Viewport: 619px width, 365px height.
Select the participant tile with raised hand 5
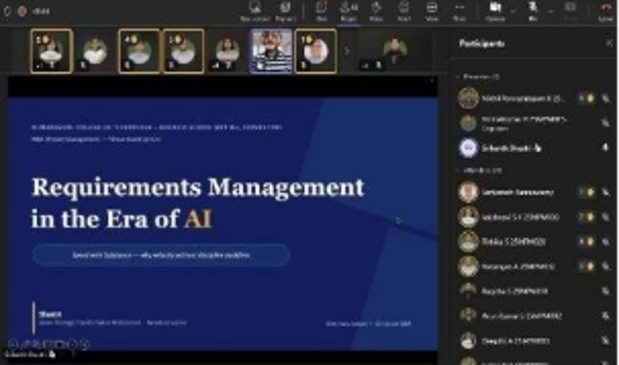[x=184, y=51]
